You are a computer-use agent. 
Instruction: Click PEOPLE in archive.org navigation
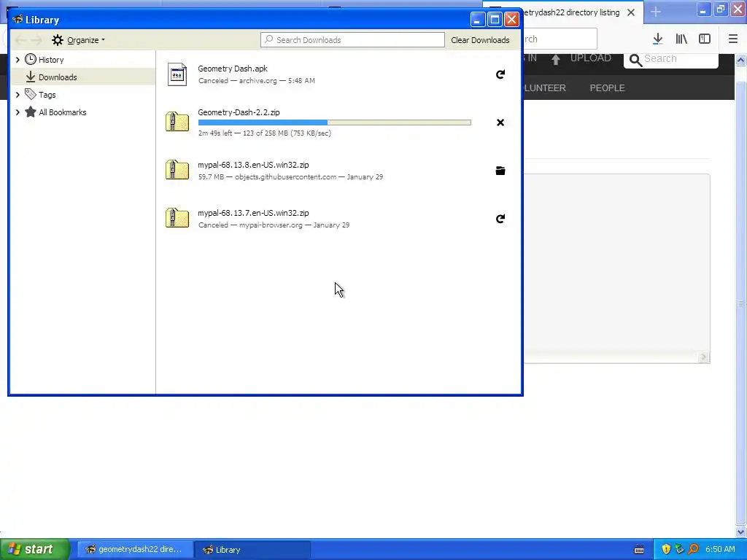tap(608, 88)
